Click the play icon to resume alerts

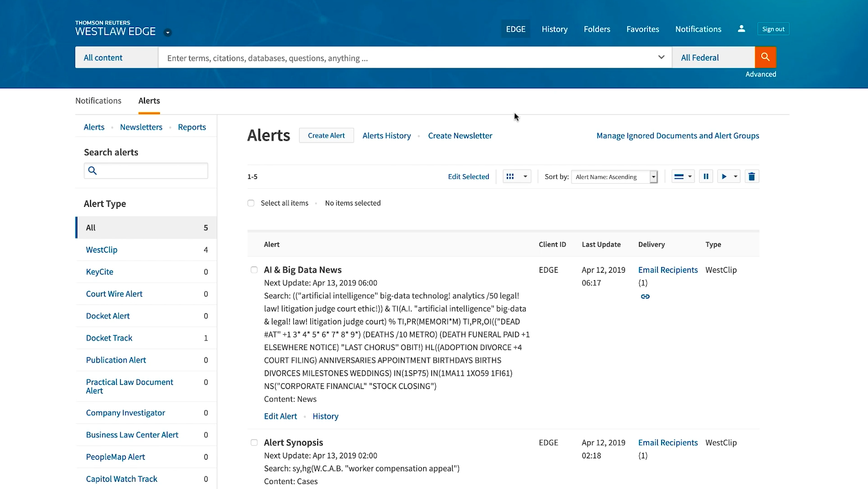(x=724, y=177)
